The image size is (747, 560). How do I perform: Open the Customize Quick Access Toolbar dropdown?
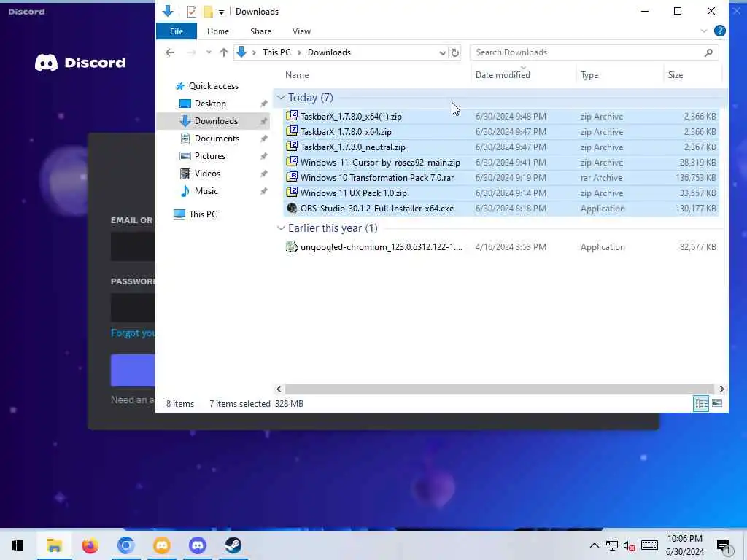(221, 12)
